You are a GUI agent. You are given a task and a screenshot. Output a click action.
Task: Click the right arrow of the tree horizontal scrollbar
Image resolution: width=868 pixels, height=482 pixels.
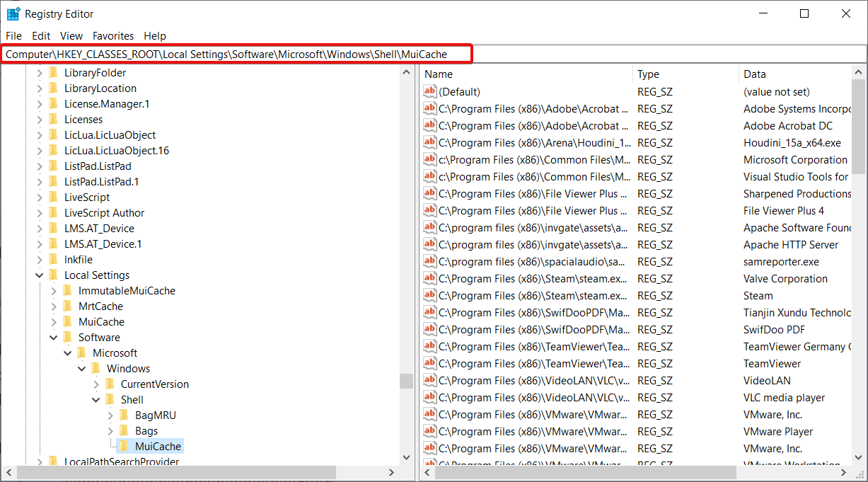tap(392, 472)
